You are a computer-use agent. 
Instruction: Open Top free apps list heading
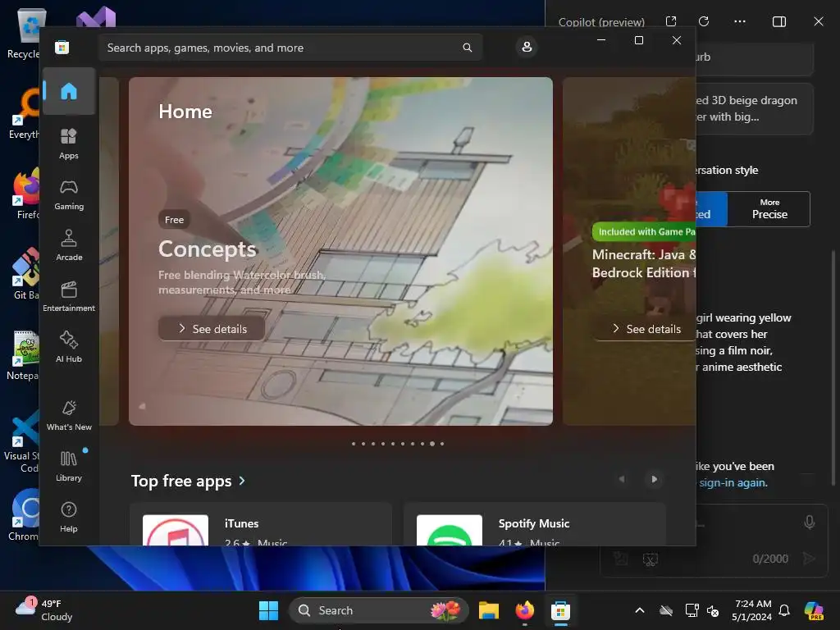click(181, 481)
